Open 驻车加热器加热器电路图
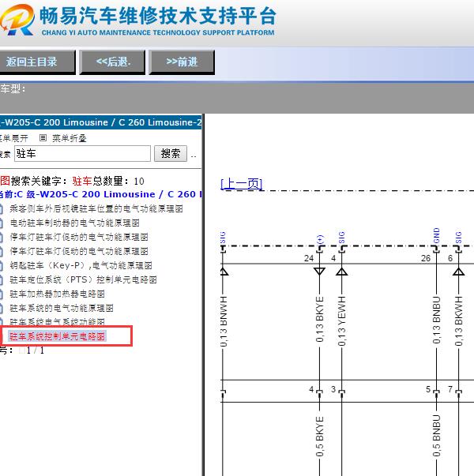The image size is (474, 476). (x=58, y=294)
